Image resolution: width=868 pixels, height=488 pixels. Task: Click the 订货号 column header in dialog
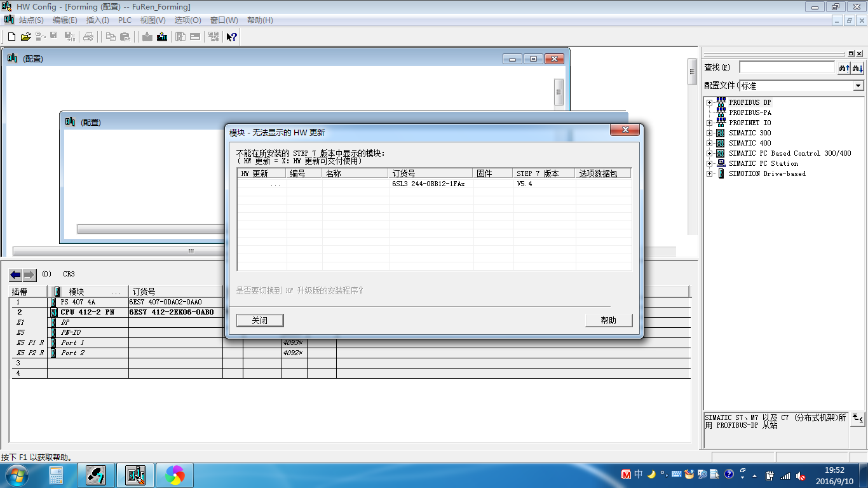click(431, 173)
